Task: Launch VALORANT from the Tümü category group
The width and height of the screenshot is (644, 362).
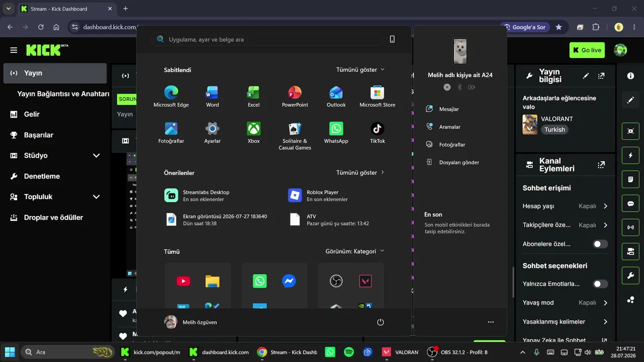Action: point(365,281)
